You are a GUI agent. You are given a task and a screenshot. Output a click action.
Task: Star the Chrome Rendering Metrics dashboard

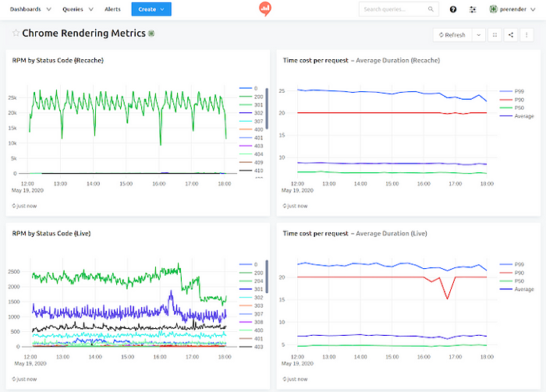pyautogui.click(x=16, y=34)
